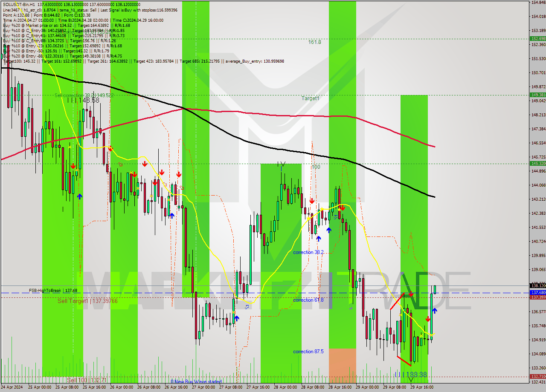Image resolution: width=546 pixels, height=392 pixels.
Task: Click the '26 Apr 00:00' time axis label
Action: [121, 387]
